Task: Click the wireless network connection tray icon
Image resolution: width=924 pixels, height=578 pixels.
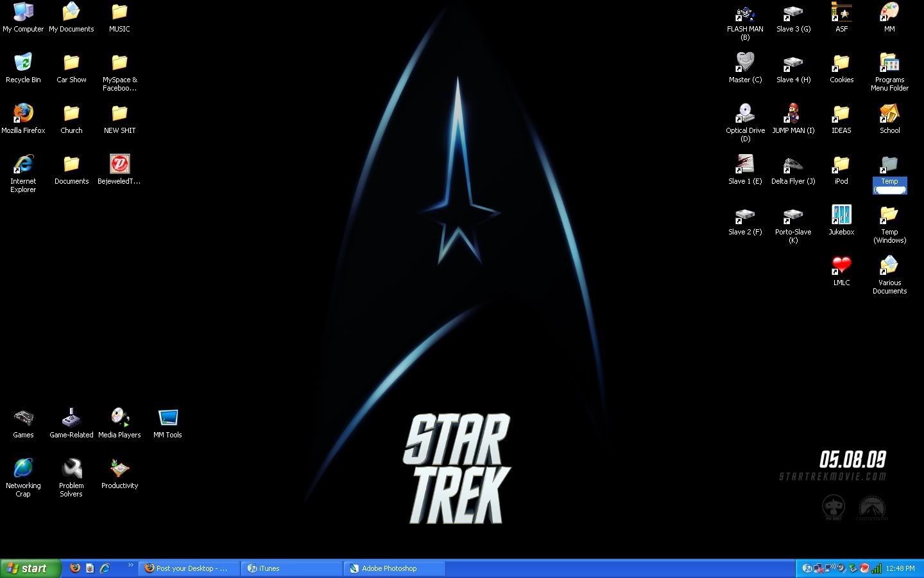Action: pos(830,568)
